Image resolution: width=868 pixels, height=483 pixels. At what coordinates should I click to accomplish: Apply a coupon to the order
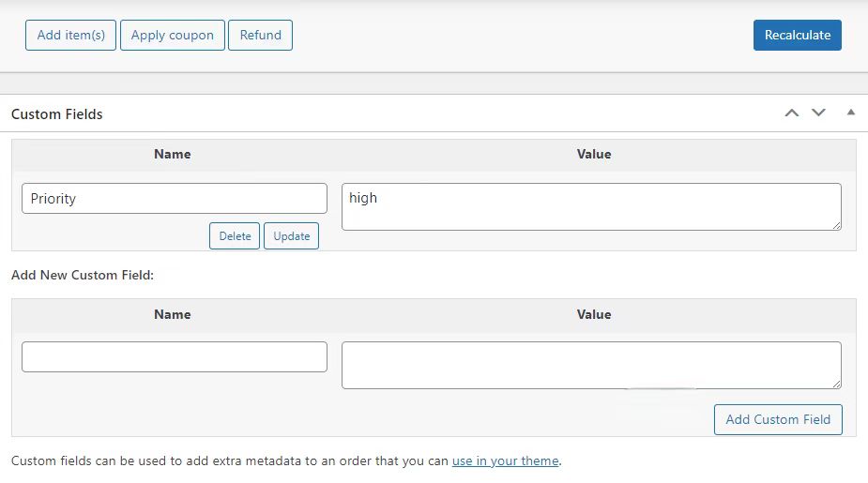coord(172,36)
